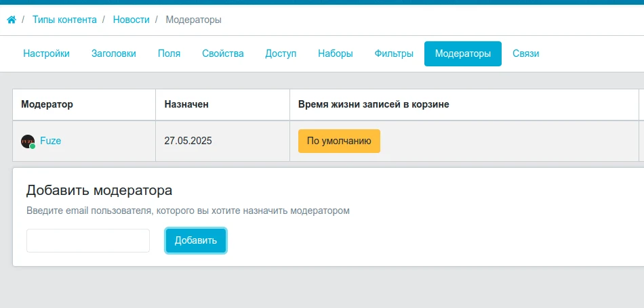Open the Связи tab
The height and width of the screenshot is (308, 644).
pyautogui.click(x=526, y=53)
